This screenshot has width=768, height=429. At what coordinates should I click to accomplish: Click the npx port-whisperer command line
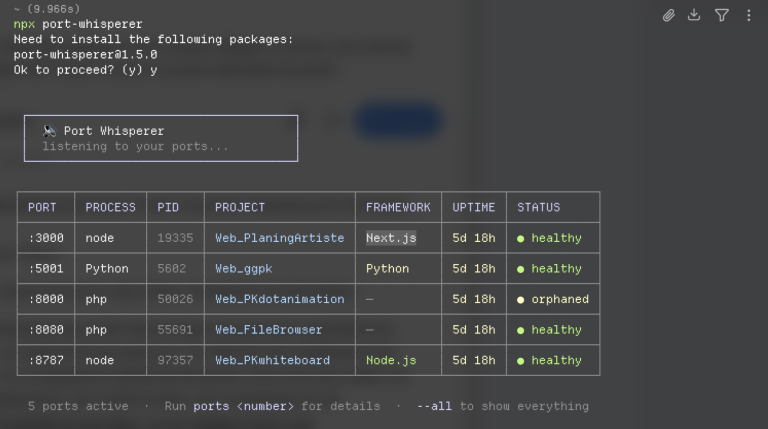point(78,24)
